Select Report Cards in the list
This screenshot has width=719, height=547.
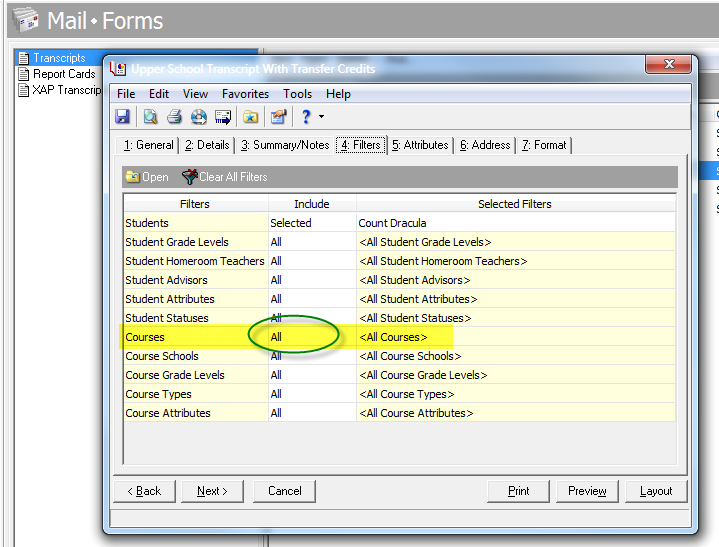click(64, 74)
